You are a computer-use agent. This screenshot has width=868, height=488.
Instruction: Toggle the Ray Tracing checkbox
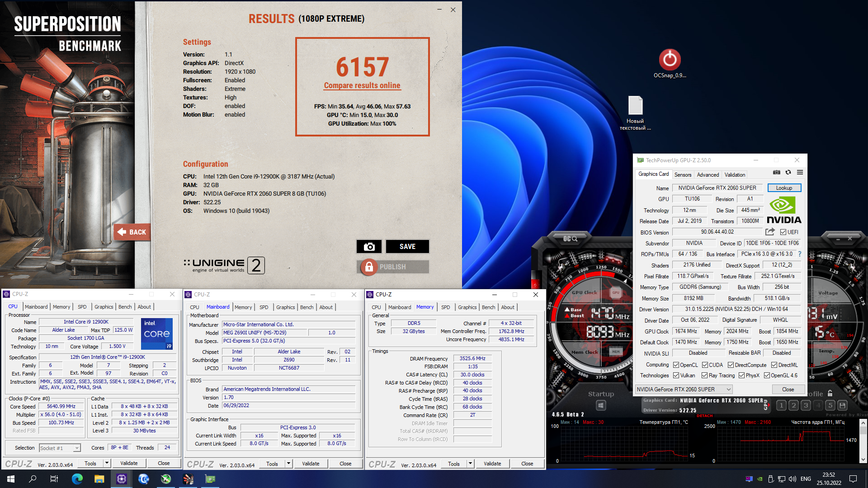(x=704, y=375)
